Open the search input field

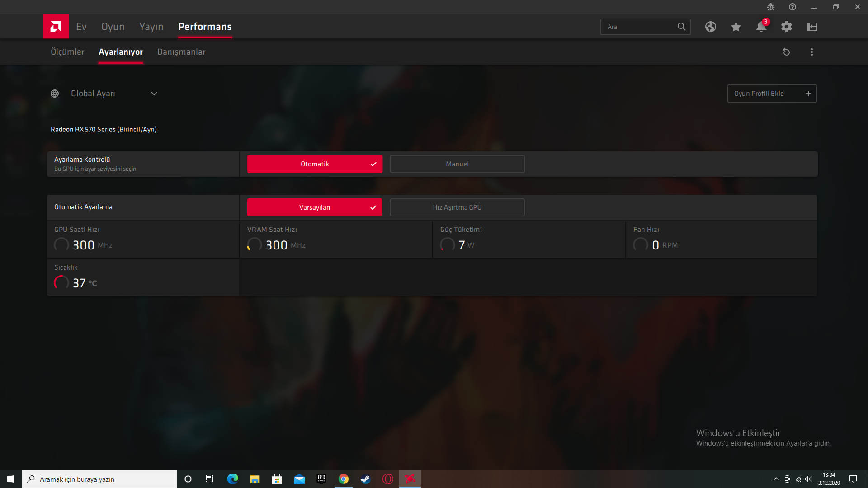pyautogui.click(x=644, y=27)
